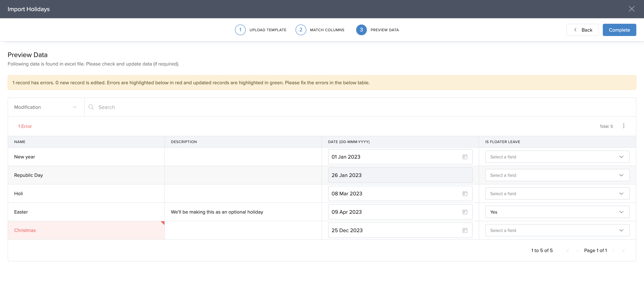Open calendar picker for Christmas date

click(x=465, y=230)
